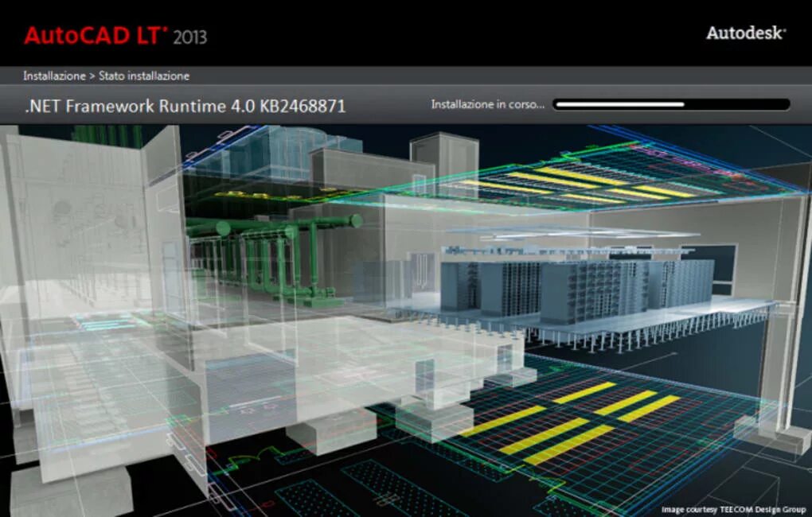Image resolution: width=812 pixels, height=517 pixels.
Task: Click the Stato installazione breadcrumb text
Action: tap(144, 76)
